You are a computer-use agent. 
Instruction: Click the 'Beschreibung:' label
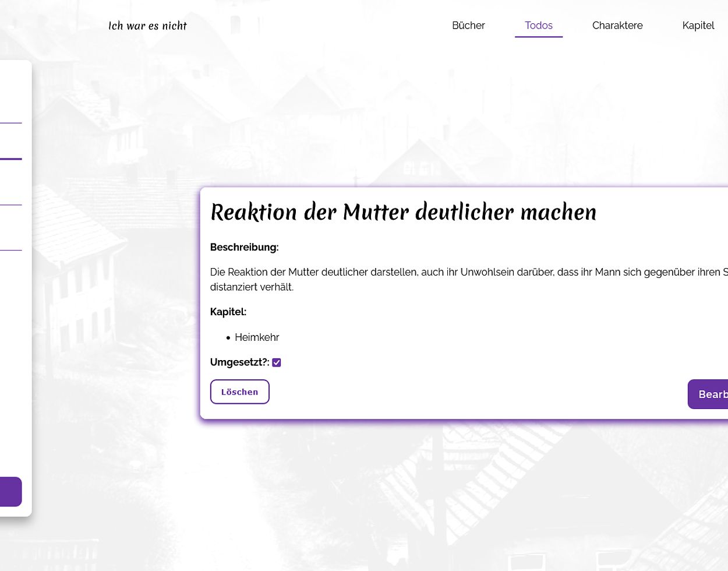pos(244,247)
